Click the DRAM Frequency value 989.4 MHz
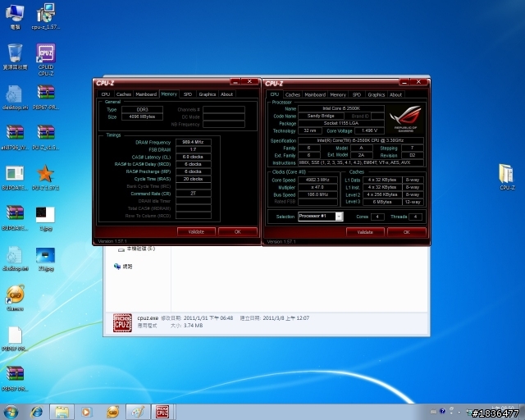Screen dimensions: 525x420 194,143
